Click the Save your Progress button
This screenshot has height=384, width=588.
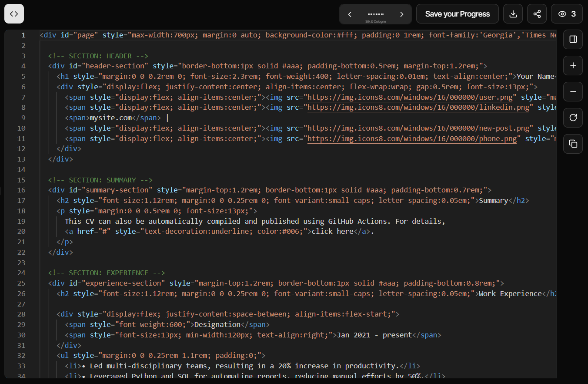[458, 14]
